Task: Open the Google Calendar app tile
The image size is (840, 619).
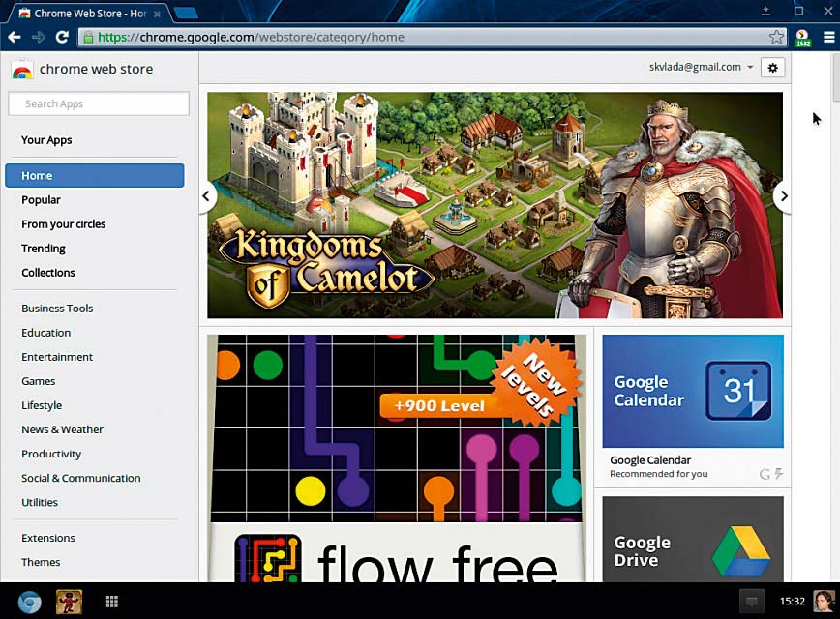Action: click(x=693, y=391)
